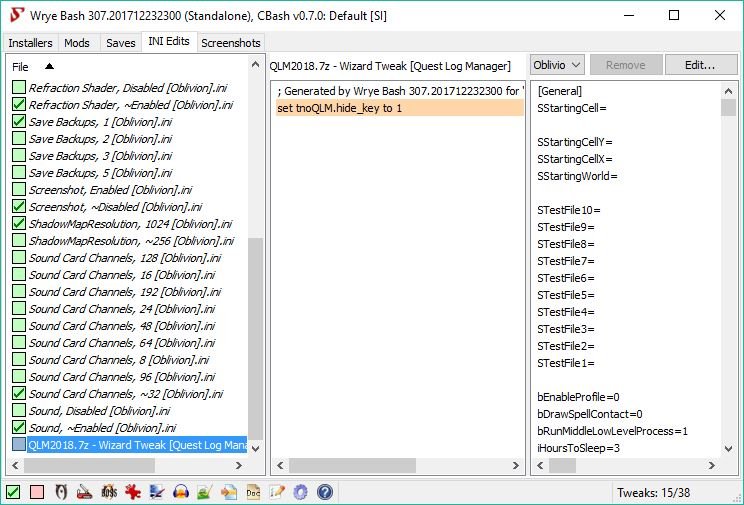The width and height of the screenshot is (744, 505).
Task: Check the Screenshot, Enabled checkbox
Action: point(19,189)
